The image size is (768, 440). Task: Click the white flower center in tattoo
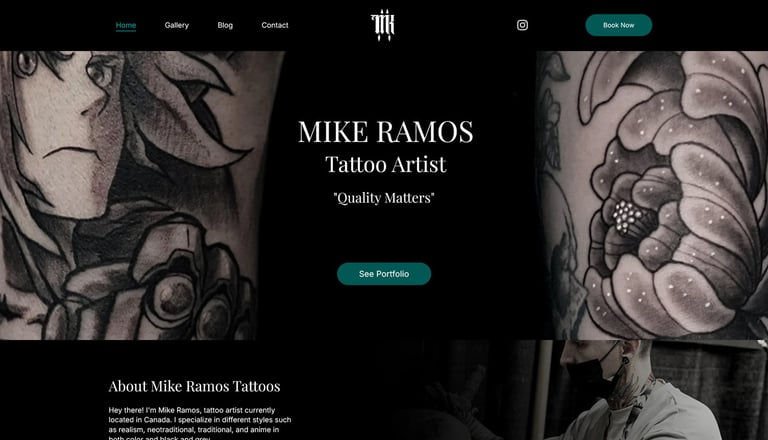click(627, 216)
